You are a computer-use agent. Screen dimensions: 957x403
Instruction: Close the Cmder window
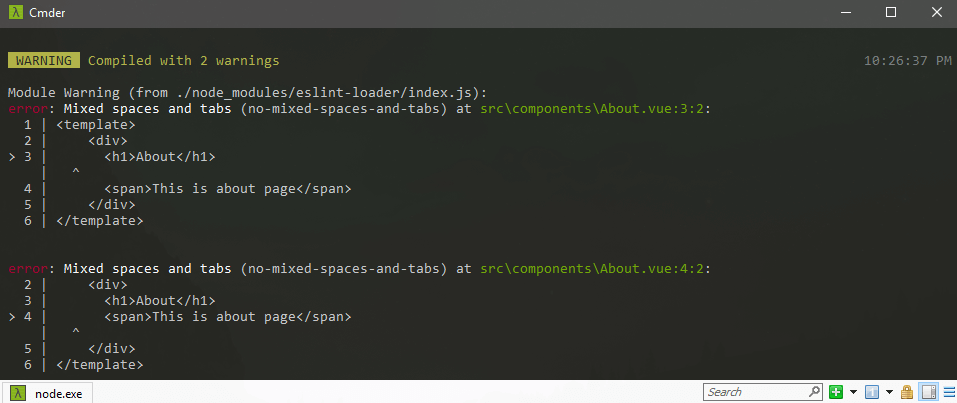tap(936, 12)
